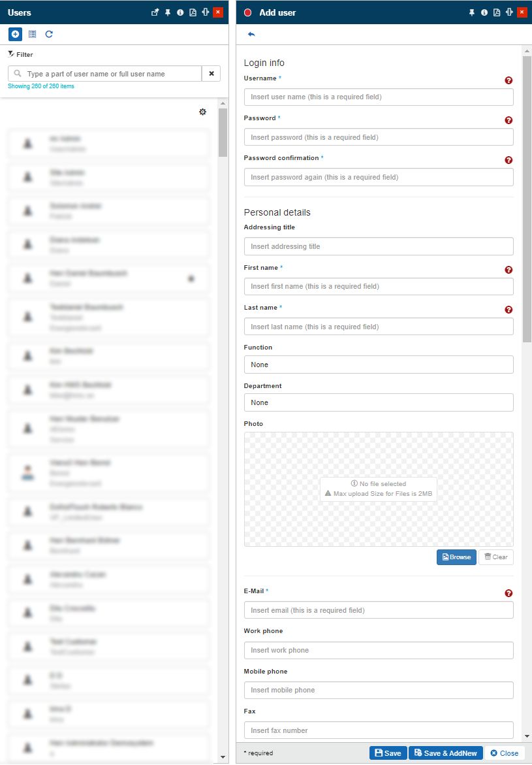
Task: Pin the Add user panel
Action: click(471, 12)
